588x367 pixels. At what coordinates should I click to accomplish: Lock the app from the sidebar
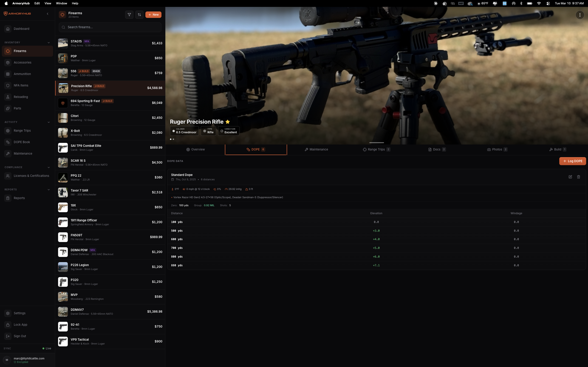pos(20,325)
